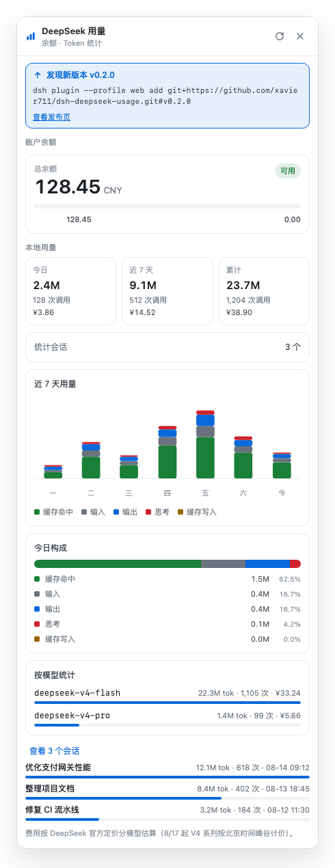The image size is (335, 868).
Task: Click the 128.45 CNY total balance
Action: [x=79, y=187]
